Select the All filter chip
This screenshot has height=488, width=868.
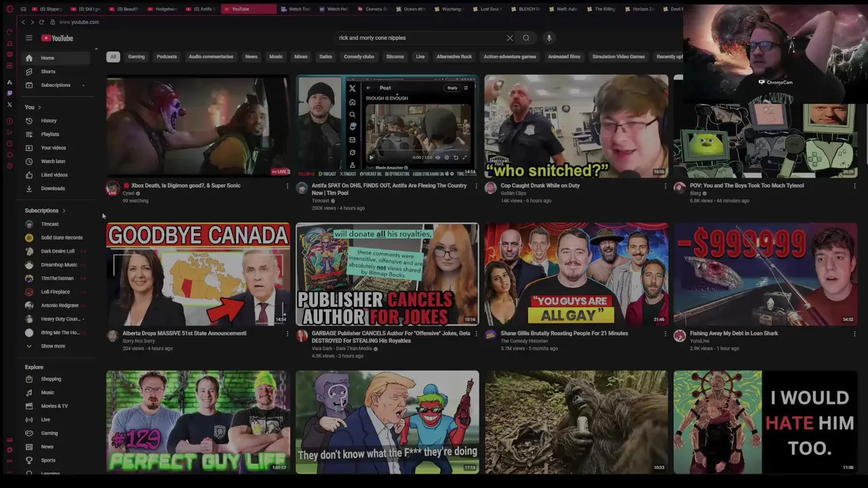tap(113, 57)
